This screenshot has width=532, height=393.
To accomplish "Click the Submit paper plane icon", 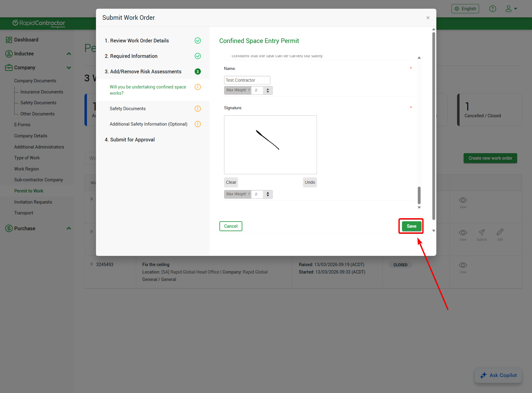I will (482, 233).
